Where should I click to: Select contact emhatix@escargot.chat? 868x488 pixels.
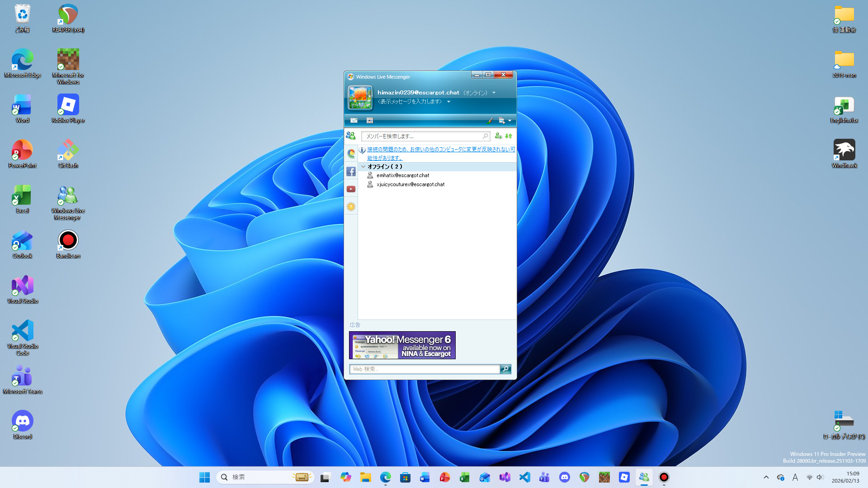click(402, 175)
